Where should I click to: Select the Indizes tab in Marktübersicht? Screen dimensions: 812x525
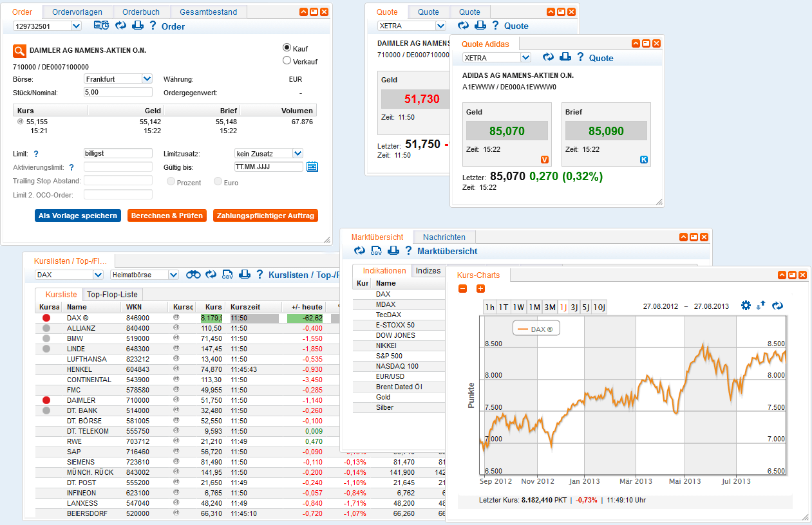(x=428, y=270)
